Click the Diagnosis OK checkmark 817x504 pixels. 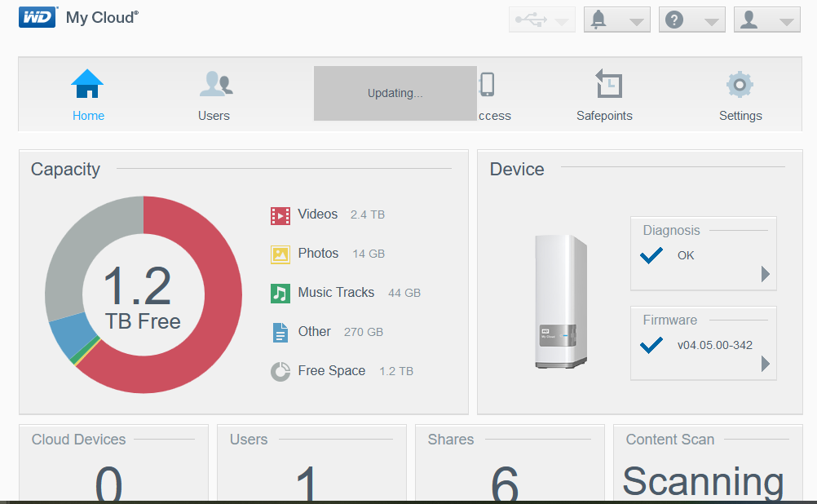tap(651, 255)
